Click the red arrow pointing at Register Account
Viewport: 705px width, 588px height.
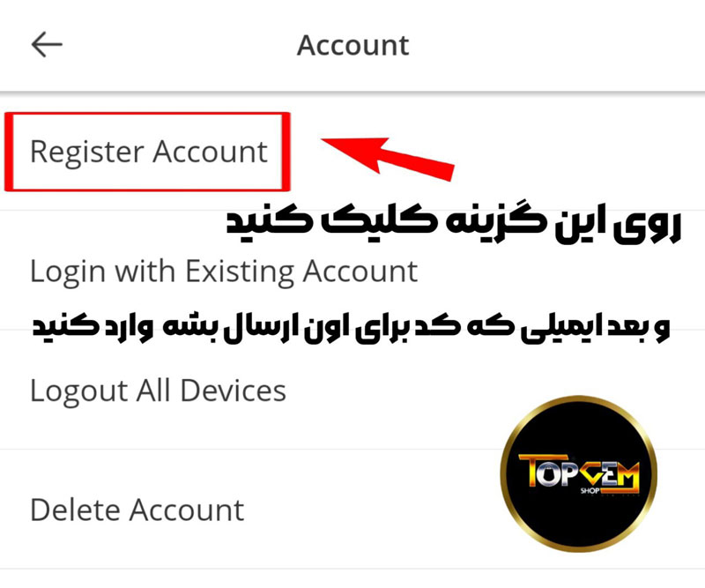pyautogui.click(x=387, y=159)
